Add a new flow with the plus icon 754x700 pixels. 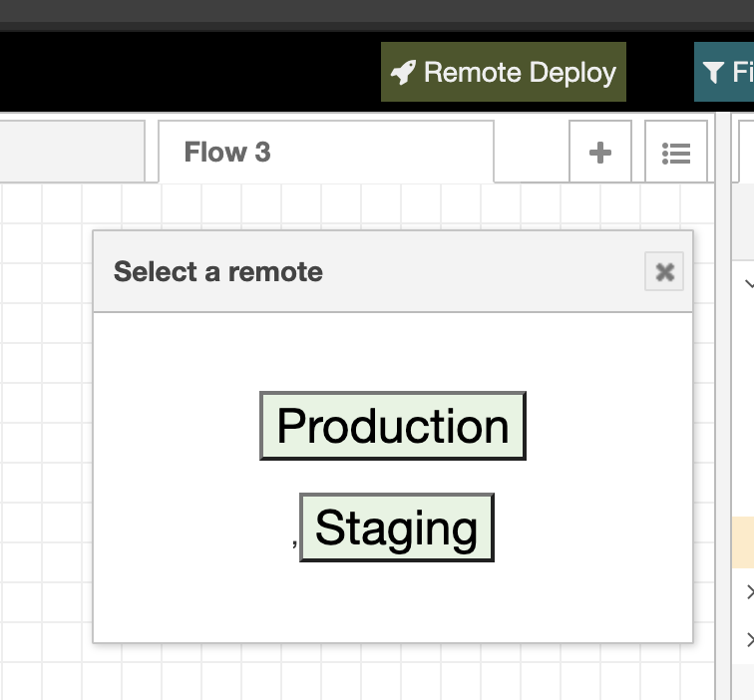click(x=600, y=153)
